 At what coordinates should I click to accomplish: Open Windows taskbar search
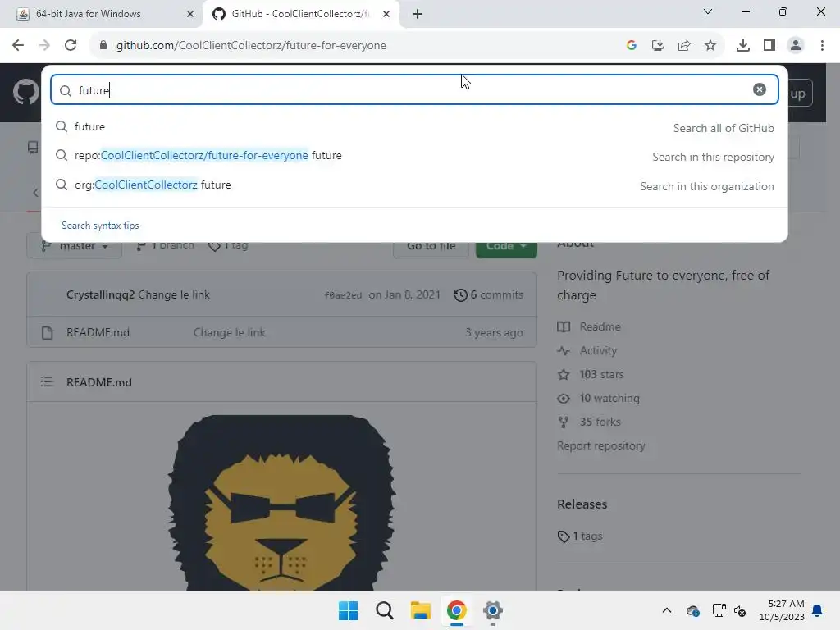point(384,610)
